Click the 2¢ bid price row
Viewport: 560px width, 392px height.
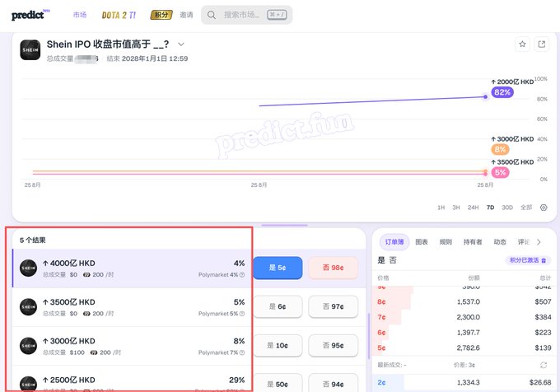click(464, 382)
